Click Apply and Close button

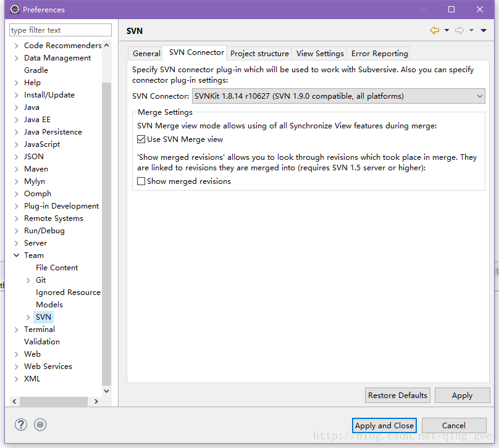[x=384, y=425]
